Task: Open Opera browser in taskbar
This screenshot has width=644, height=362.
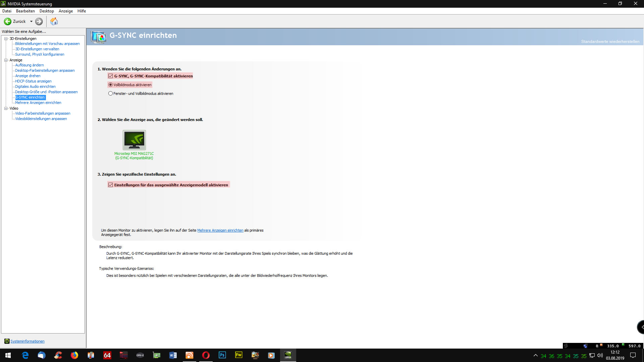Action: pyautogui.click(x=206, y=355)
